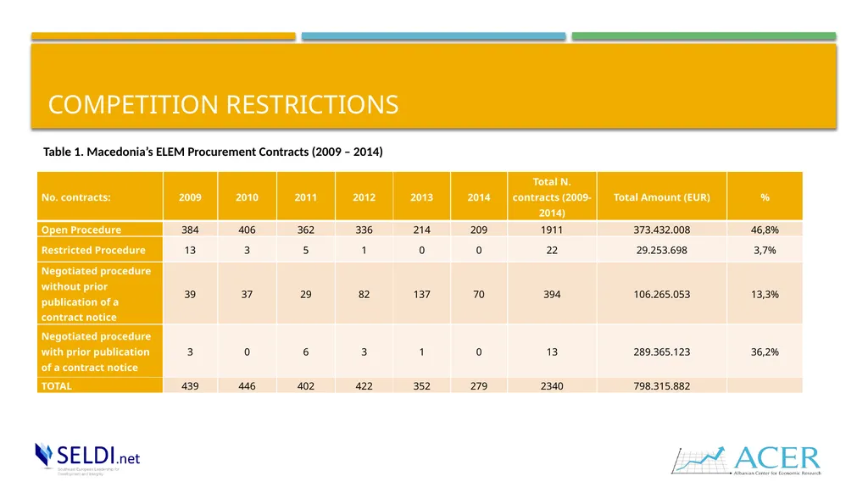Click the value 82 in 2012 column
This screenshot has height=487, width=868.
364,295
